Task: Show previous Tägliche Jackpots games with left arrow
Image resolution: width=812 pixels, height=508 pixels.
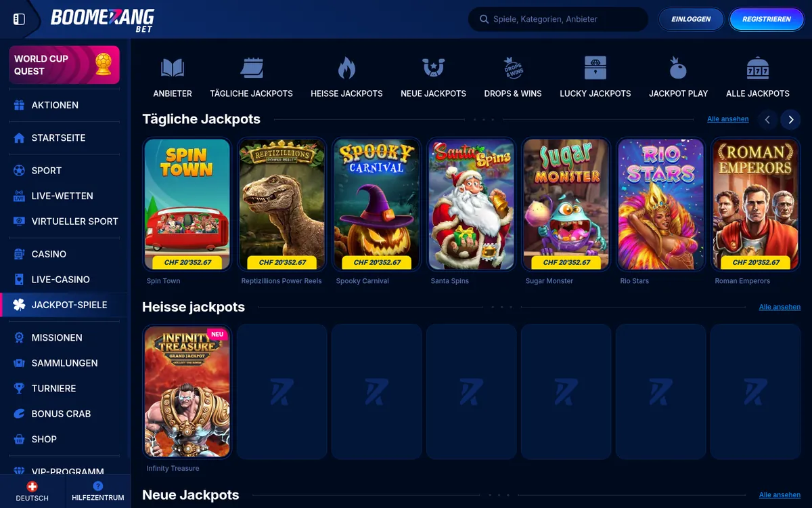Action: [x=767, y=119]
